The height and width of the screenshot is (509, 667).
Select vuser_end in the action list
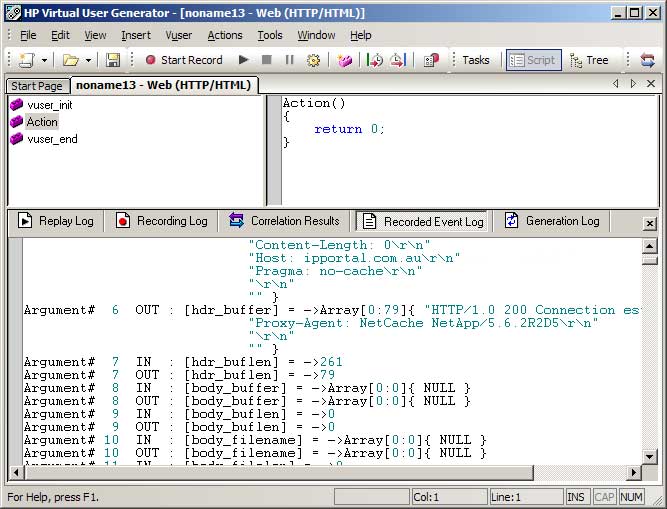click(x=52, y=139)
